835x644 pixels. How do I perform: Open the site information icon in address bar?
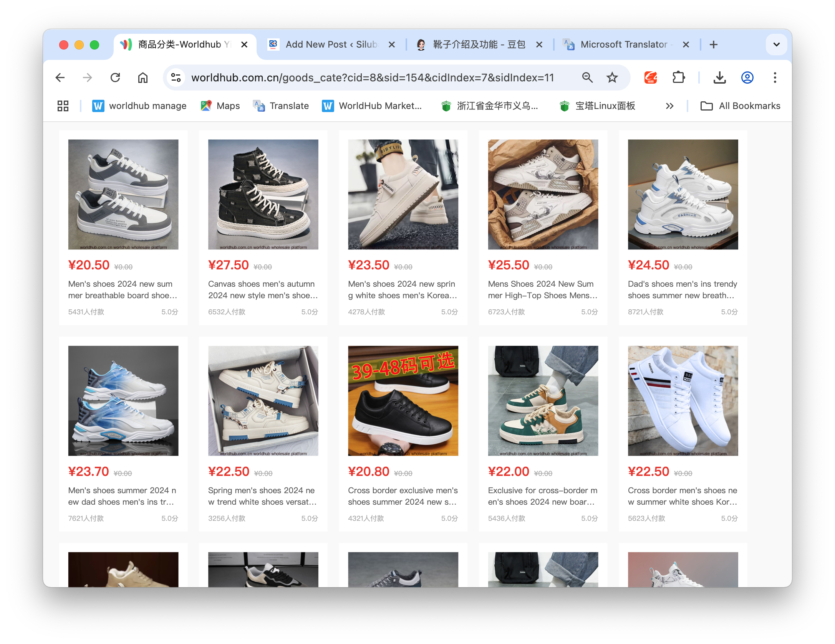176,78
